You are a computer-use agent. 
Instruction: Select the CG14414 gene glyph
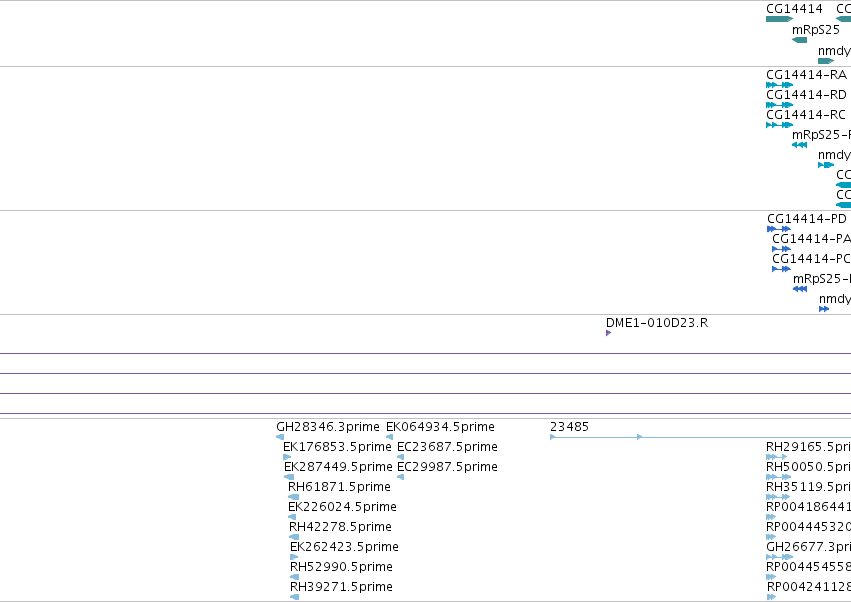pos(779,19)
